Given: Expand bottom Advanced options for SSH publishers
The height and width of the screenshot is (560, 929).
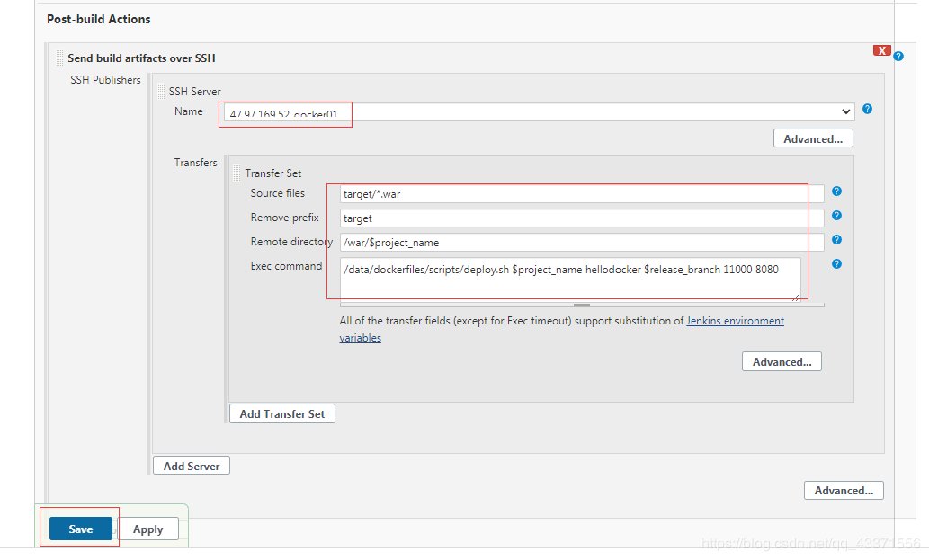Looking at the screenshot, I should click(843, 490).
